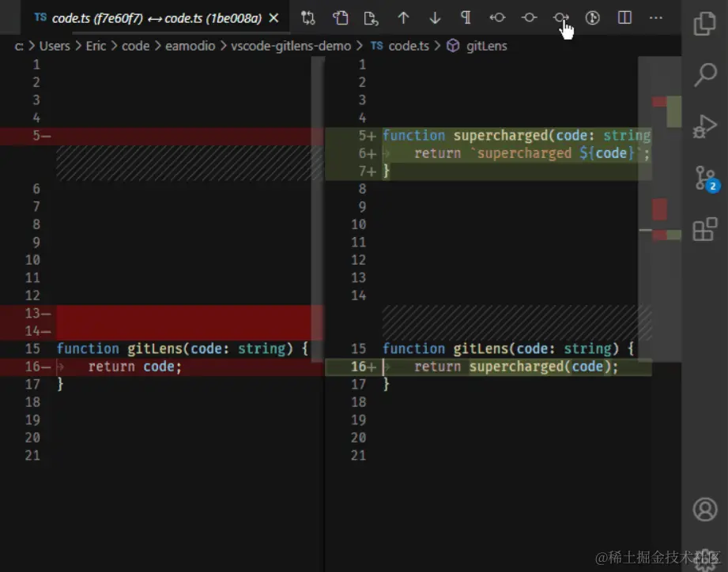Open the More Actions ellipsis menu
This screenshot has width=728, height=572.
[x=656, y=17]
